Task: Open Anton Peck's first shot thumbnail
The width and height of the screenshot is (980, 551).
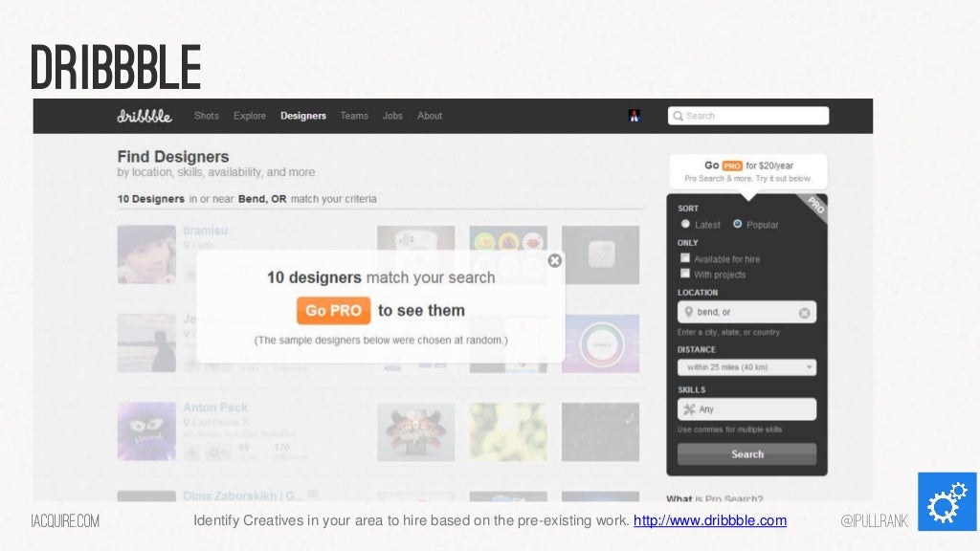Action: 415,431
